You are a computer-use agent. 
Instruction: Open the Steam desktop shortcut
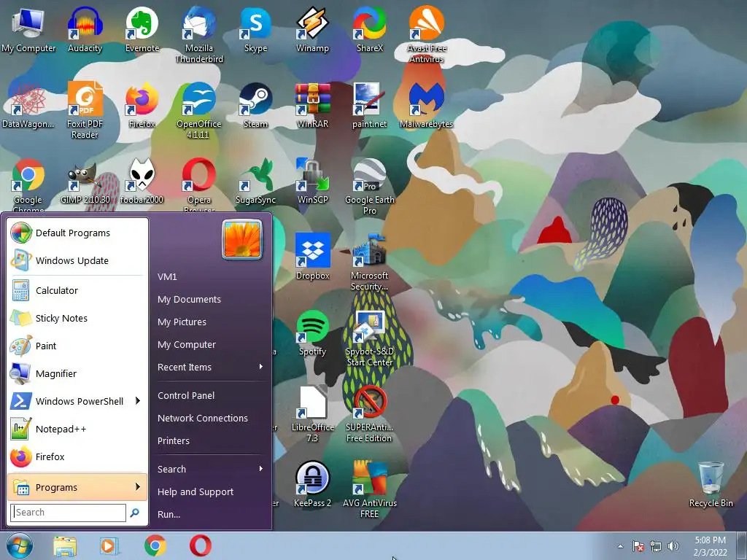[x=256, y=105]
